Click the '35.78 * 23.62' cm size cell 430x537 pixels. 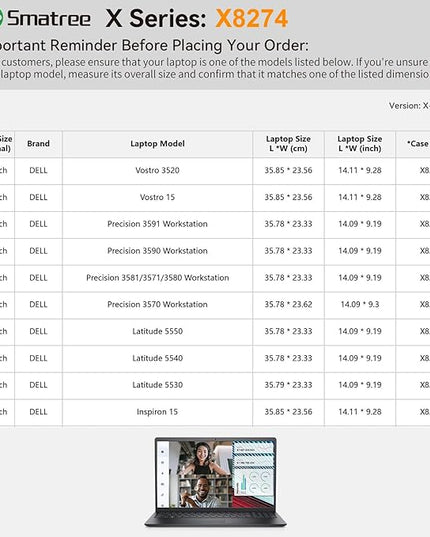[289, 304]
